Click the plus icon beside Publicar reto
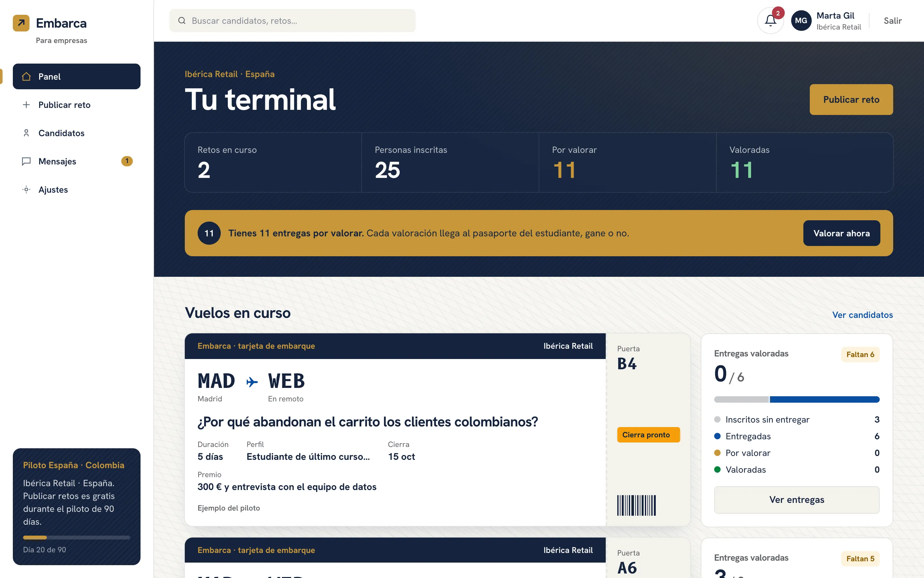Viewport: 924px width, 578px height. tap(26, 105)
